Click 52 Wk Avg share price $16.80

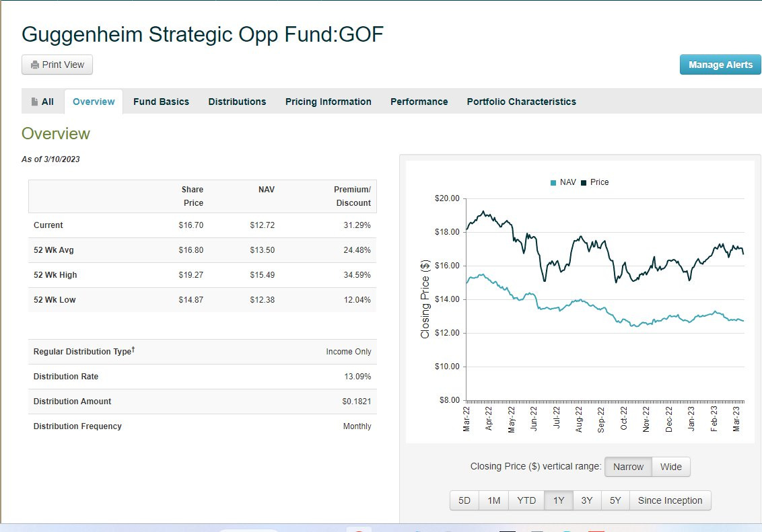click(191, 250)
